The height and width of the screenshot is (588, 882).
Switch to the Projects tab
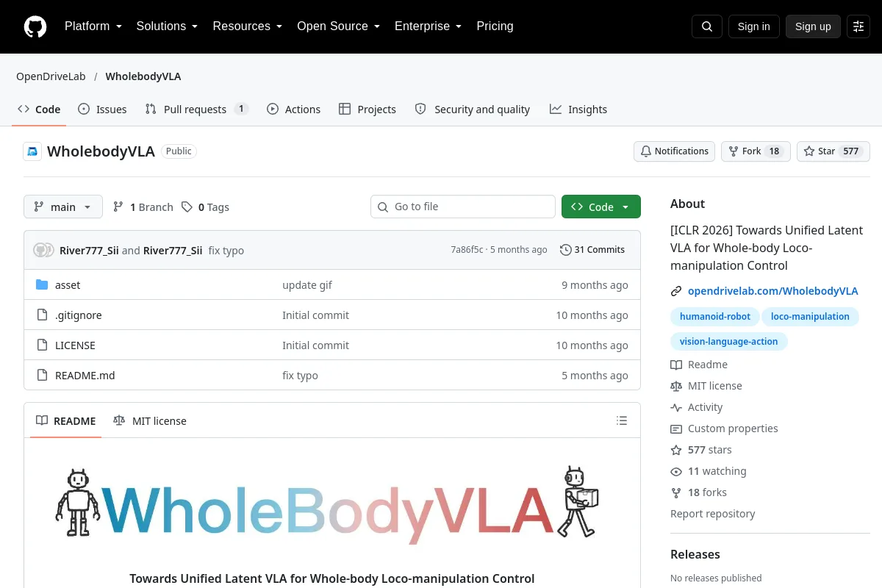pyautogui.click(x=367, y=110)
